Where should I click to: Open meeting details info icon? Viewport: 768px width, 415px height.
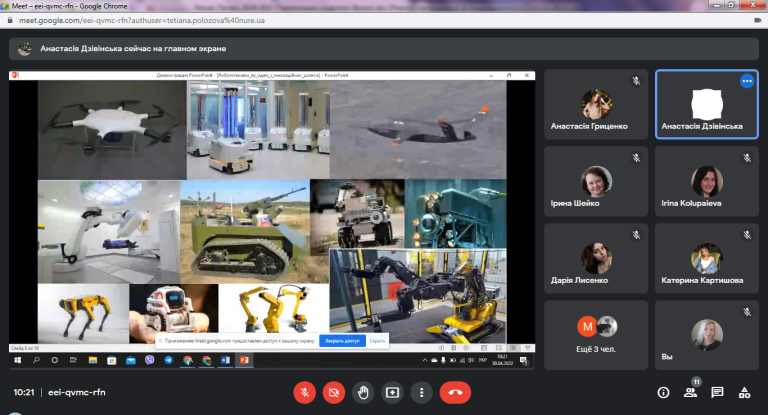coord(663,392)
